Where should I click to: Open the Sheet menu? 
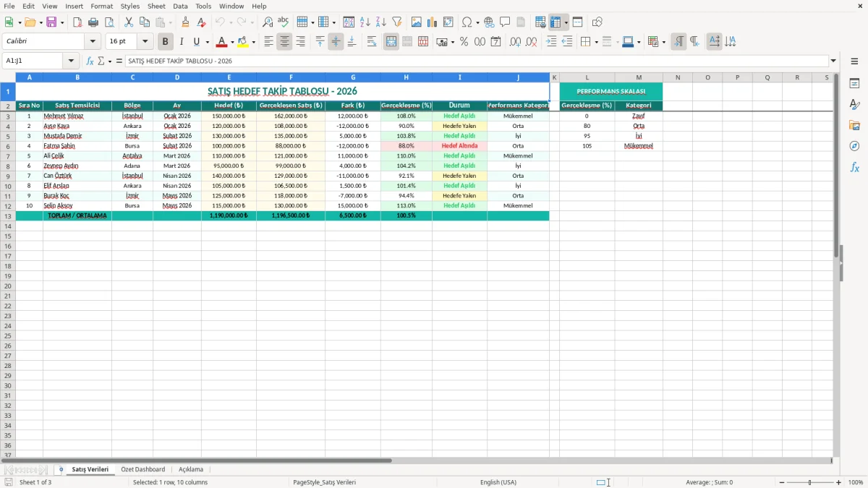tap(156, 6)
